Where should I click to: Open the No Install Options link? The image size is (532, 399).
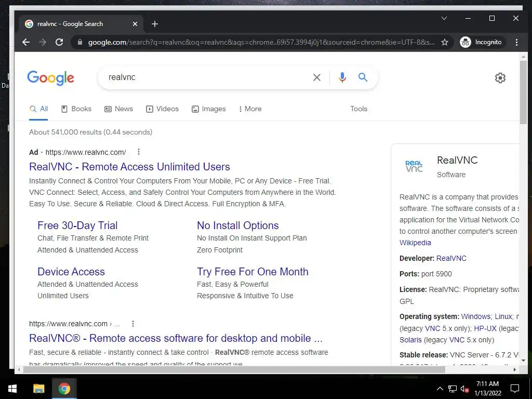(238, 225)
